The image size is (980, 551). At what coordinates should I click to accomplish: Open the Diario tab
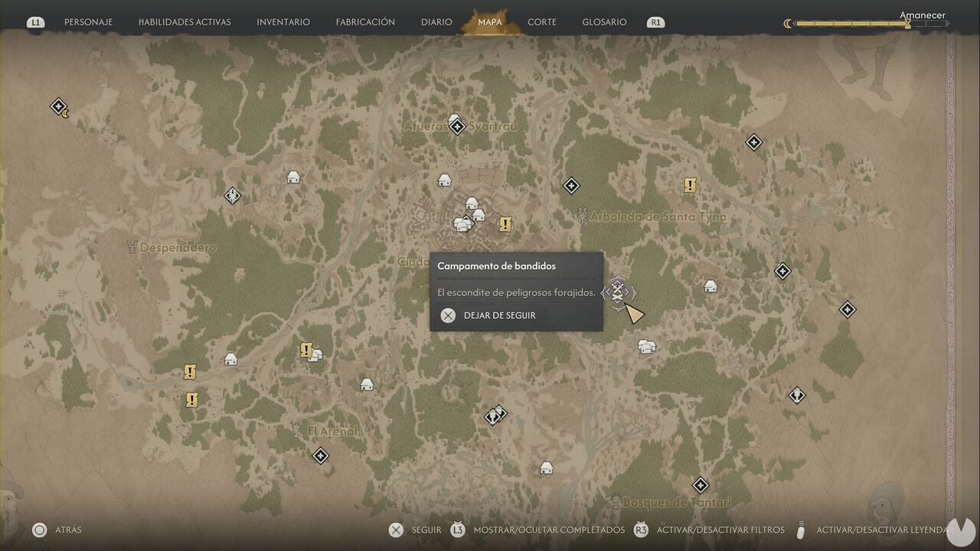tap(436, 22)
